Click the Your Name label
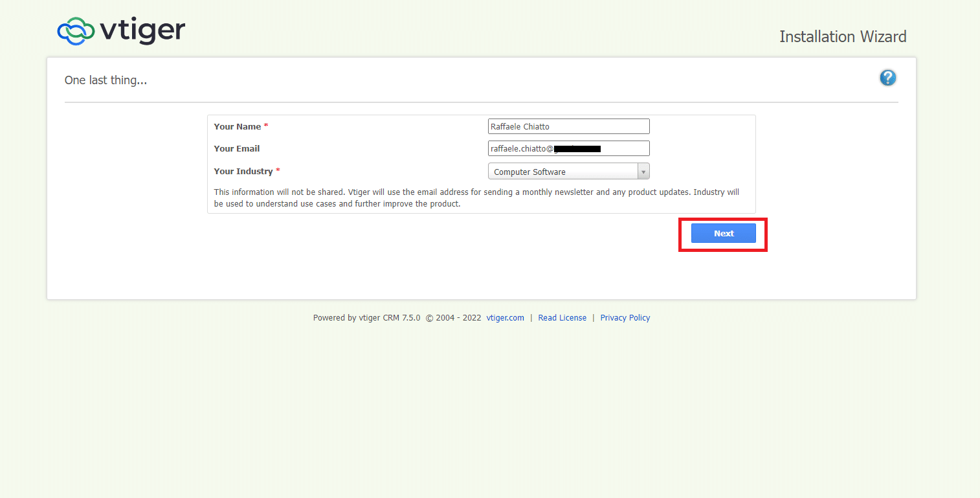 (x=238, y=126)
